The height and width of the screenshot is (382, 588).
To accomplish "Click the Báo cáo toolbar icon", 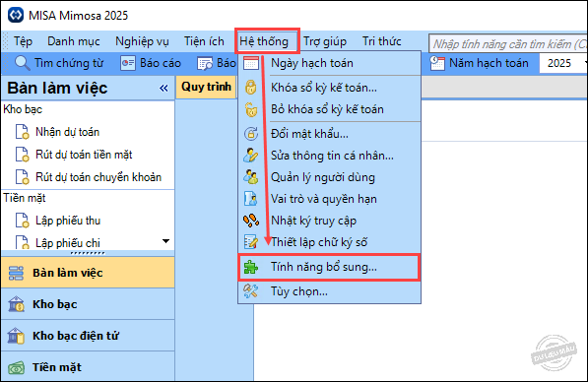I will [128, 63].
